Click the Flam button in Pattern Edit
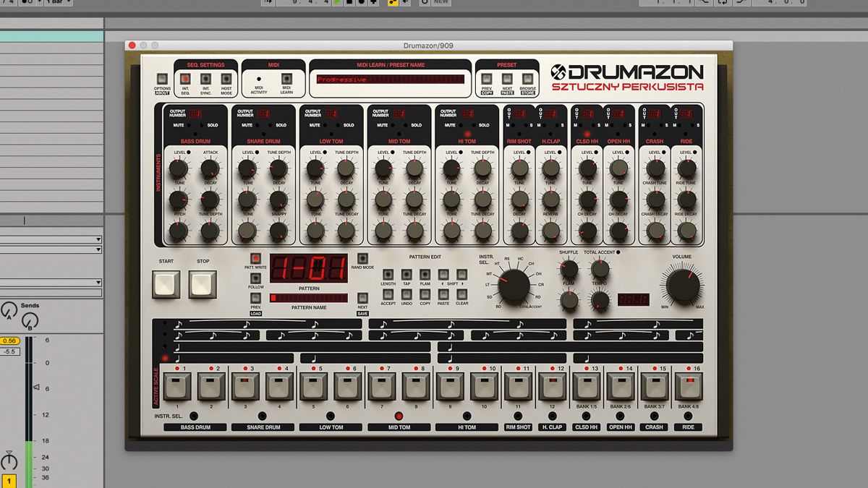The width and height of the screenshot is (868, 488). [425, 275]
